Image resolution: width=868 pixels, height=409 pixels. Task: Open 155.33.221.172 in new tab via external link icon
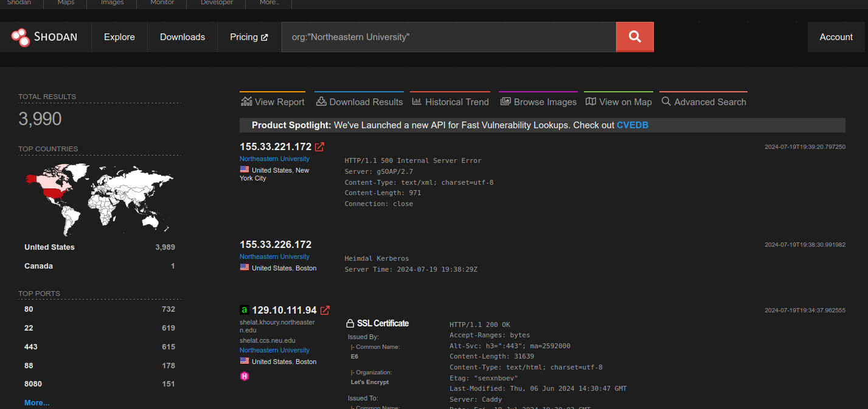[321, 146]
